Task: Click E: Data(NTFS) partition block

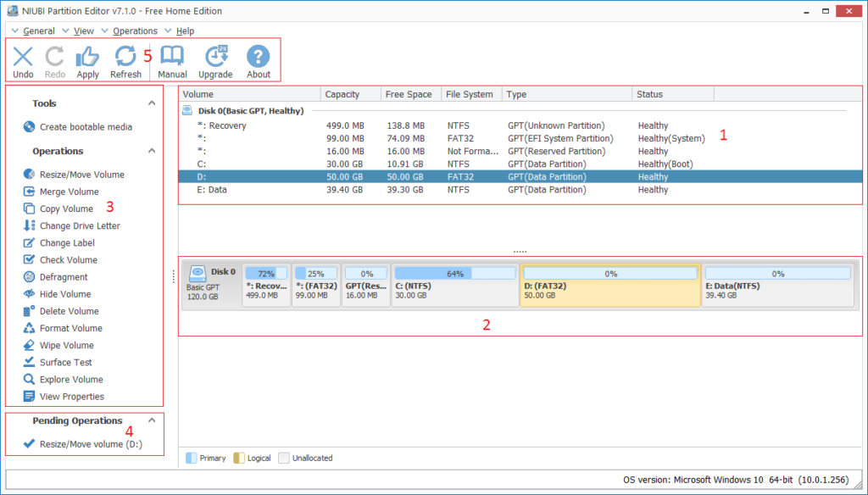Action: [778, 285]
